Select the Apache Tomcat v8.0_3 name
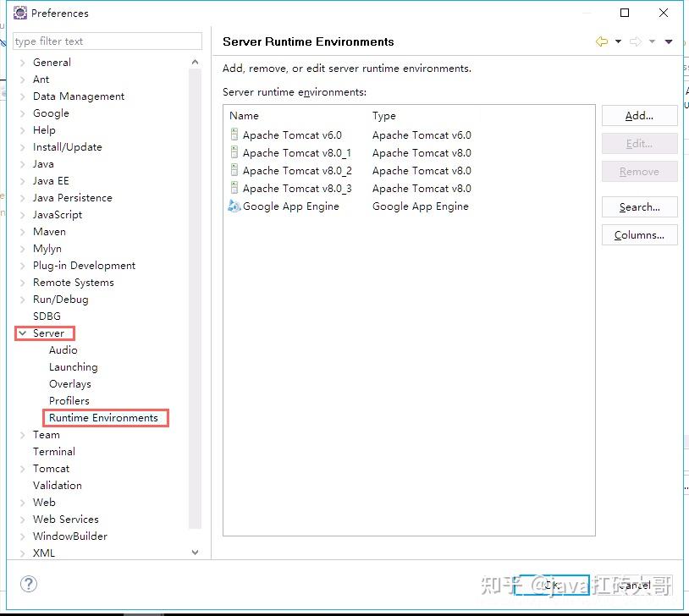Image resolution: width=689 pixels, height=616 pixels. [x=297, y=189]
